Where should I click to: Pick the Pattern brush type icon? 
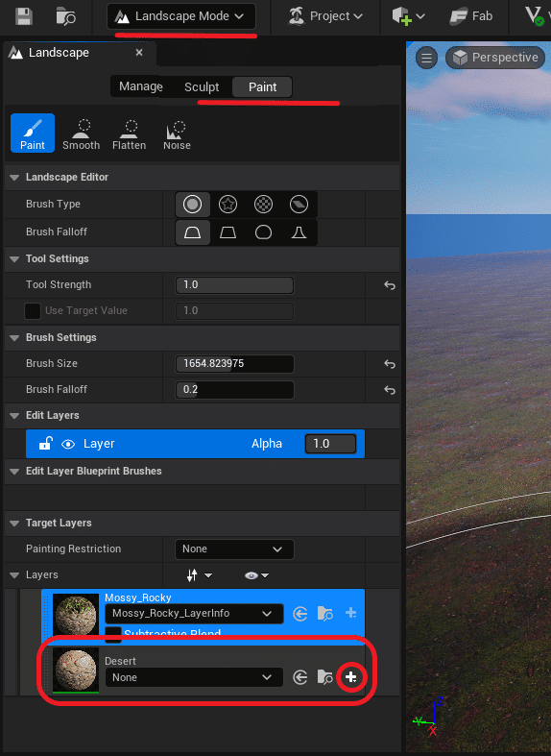pyautogui.click(x=263, y=205)
